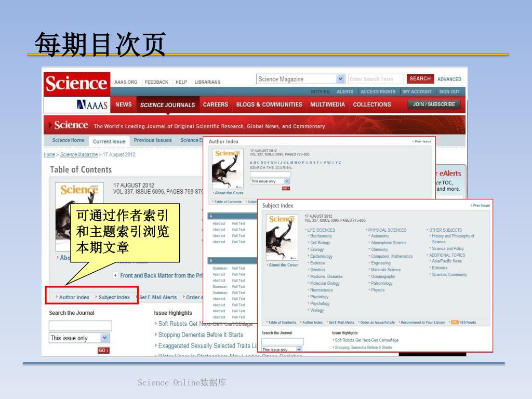The image size is (532, 399).
Task: Open the COLLECTIONS menu
Action: (x=372, y=104)
